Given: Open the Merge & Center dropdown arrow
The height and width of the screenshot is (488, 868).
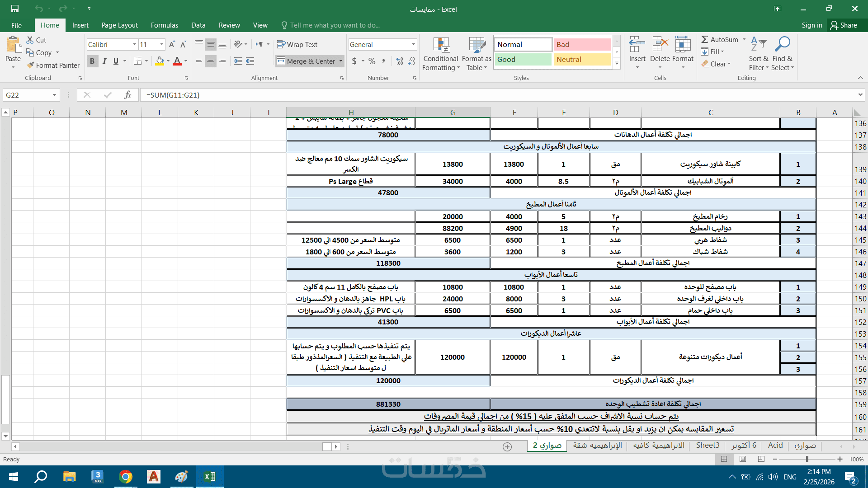Looking at the screenshot, I should coord(341,61).
